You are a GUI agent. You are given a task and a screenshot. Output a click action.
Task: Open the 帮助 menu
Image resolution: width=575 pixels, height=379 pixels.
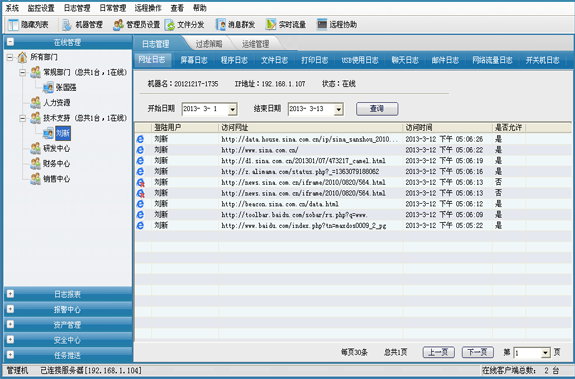[199, 8]
